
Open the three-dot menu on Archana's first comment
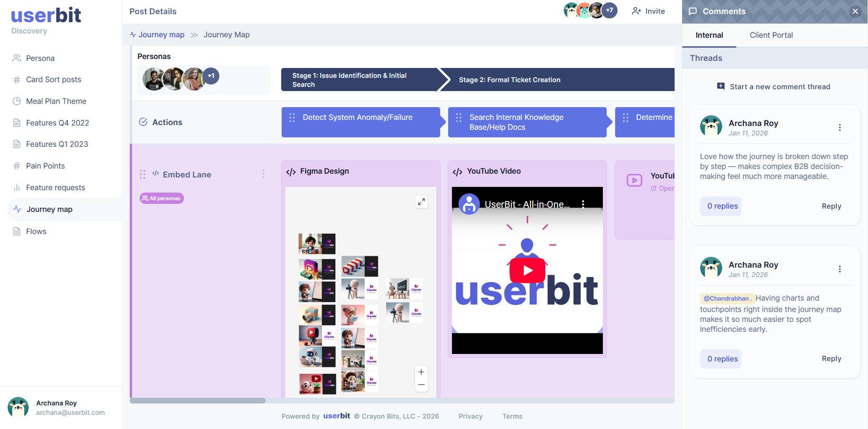(840, 127)
